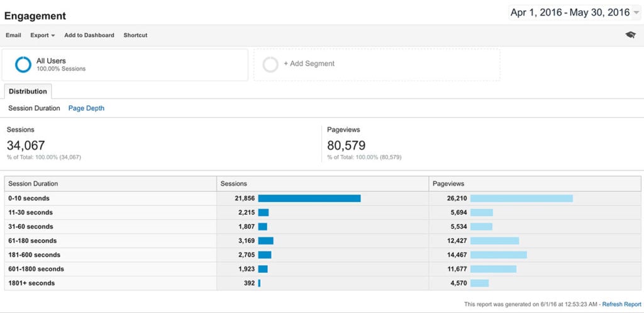This screenshot has height=313, width=644.
Task: Select the Session Duration sub-tab
Action: point(34,108)
